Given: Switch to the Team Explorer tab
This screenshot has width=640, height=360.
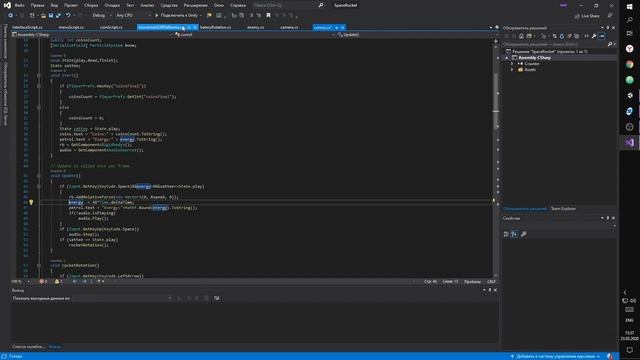Looking at the screenshot, I should tap(563, 209).
